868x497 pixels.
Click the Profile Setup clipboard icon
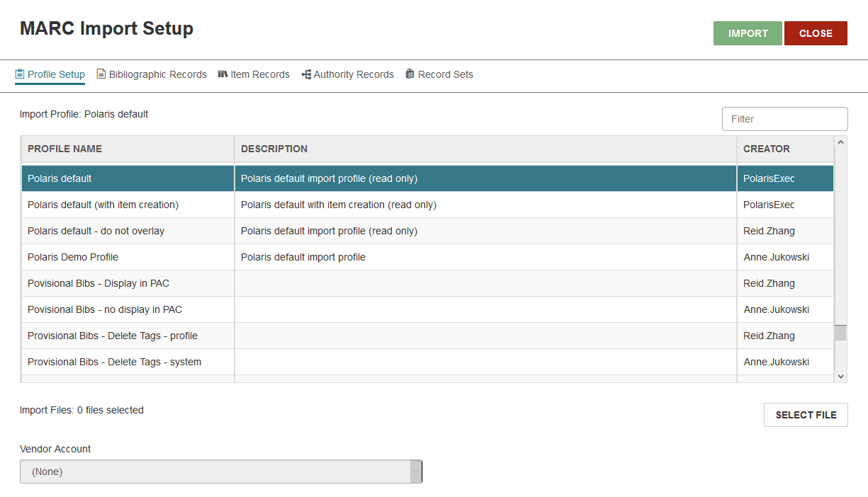[x=20, y=74]
